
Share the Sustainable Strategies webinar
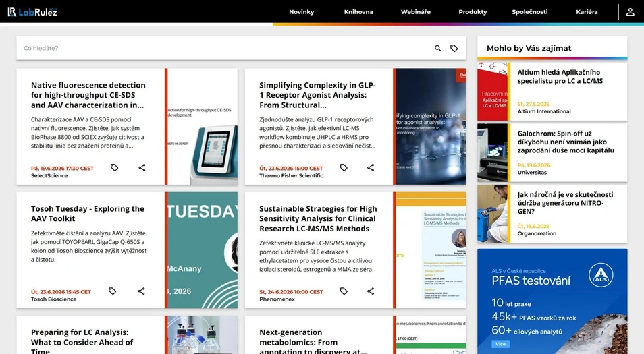pyautogui.click(x=371, y=291)
